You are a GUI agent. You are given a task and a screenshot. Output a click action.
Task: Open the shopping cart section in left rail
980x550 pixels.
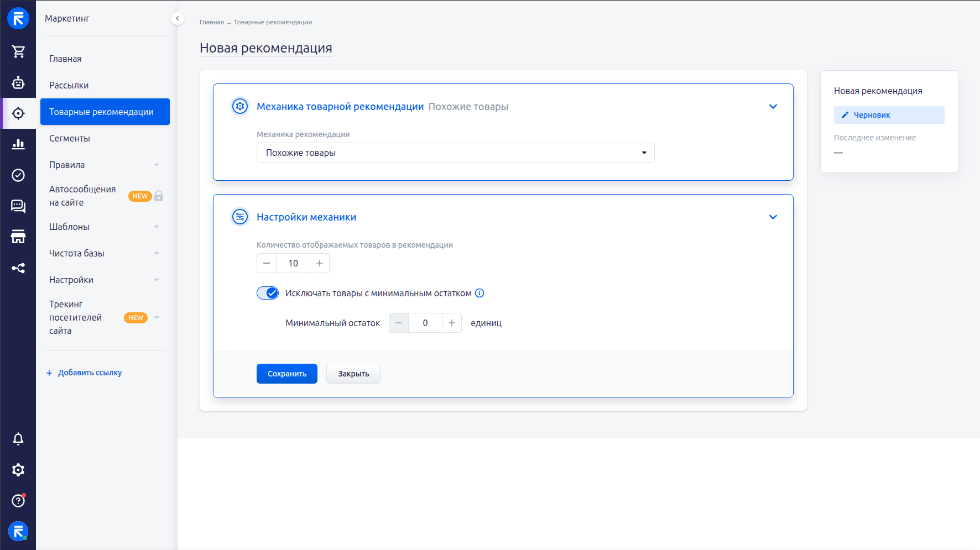coord(18,51)
